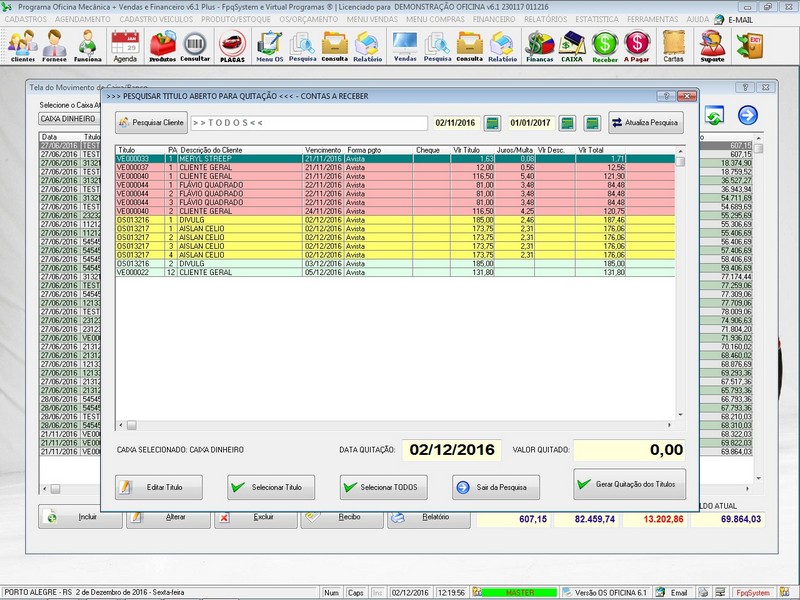800x600 pixels.
Task: Click the Atualiza Pesquisa button
Action: (x=645, y=122)
